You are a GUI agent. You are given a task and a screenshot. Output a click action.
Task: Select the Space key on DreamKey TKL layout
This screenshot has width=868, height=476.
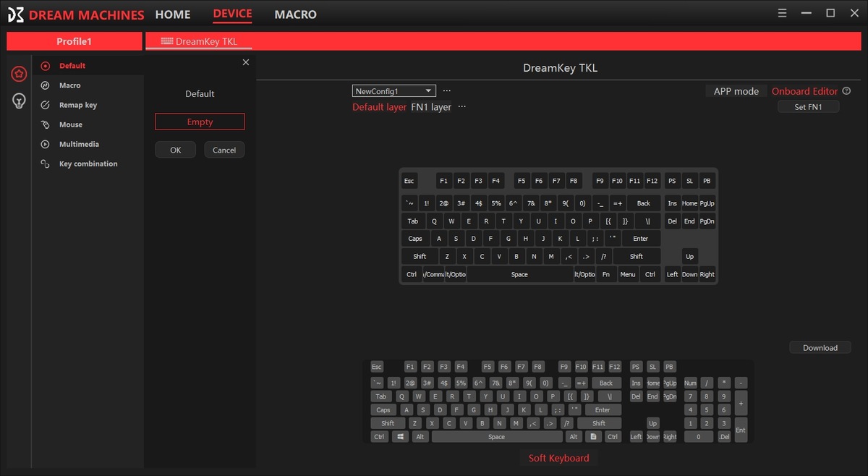pyautogui.click(x=519, y=274)
